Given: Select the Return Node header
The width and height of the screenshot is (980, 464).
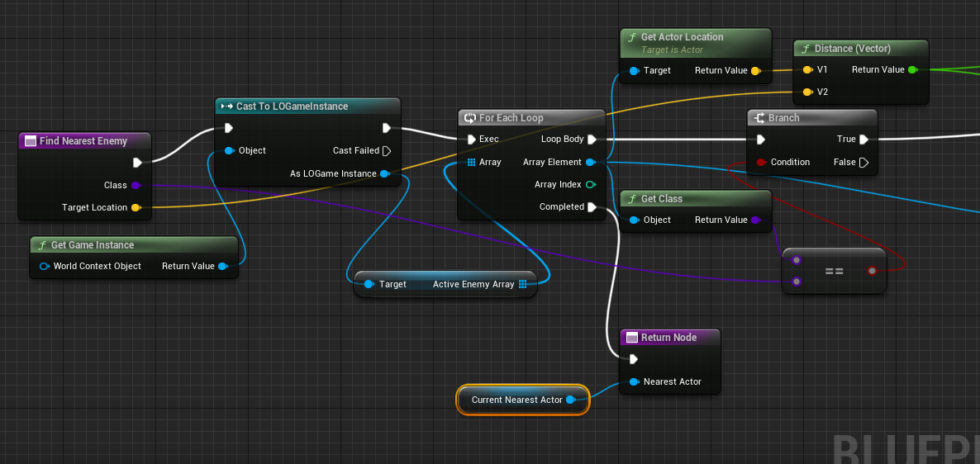Looking at the screenshot, I should pos(670,337).
